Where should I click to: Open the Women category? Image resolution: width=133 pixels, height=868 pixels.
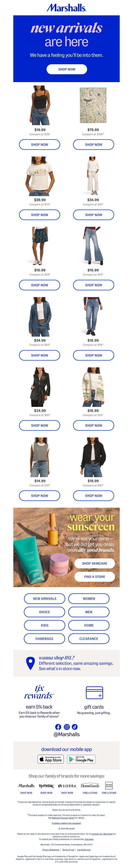pos(89,598)
